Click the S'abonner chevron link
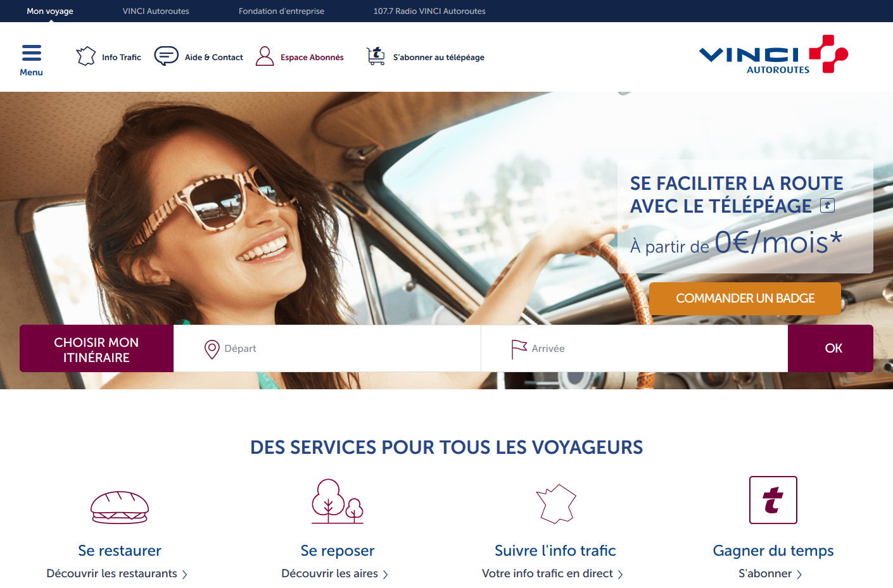Screen dimensions: 893x588 coord(771,573)
